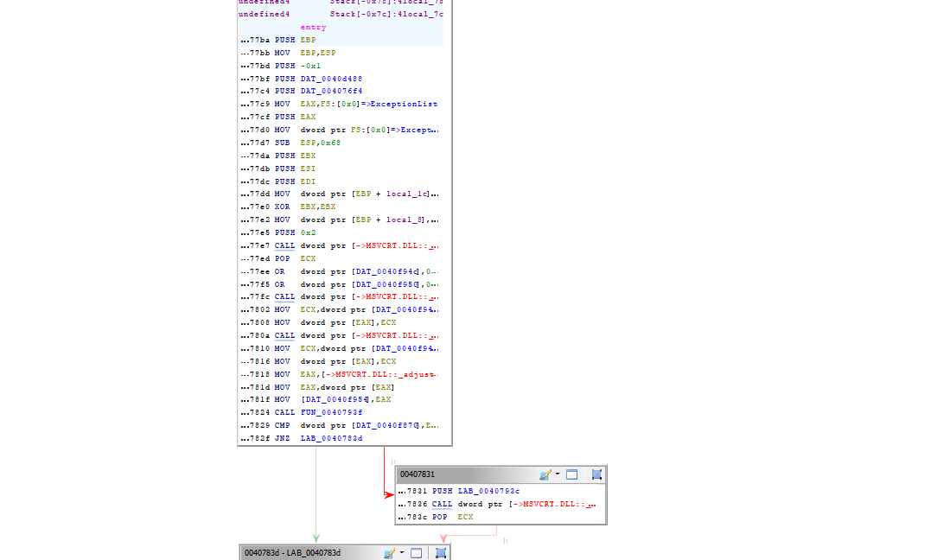Screen dimensions: 931x560
Task: Click the paintbrush color icon on block 00407831
Action: click(545, 474)
